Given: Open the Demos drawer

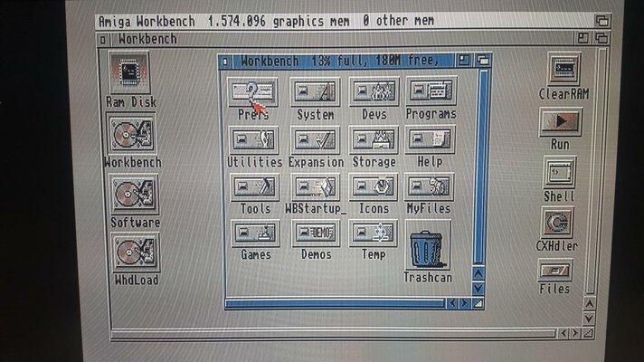Looking at the screenshot, I should [x=315, y=233].
